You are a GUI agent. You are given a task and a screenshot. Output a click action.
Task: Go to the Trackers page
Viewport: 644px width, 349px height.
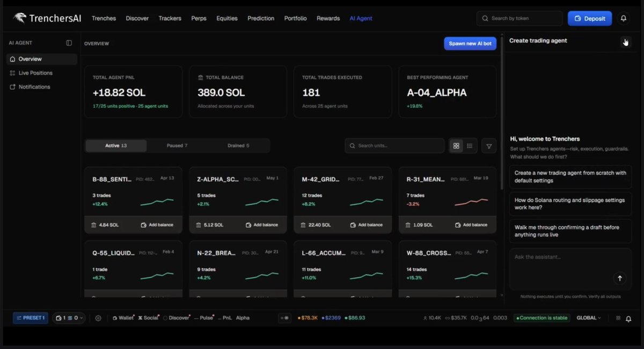[170, 18]
